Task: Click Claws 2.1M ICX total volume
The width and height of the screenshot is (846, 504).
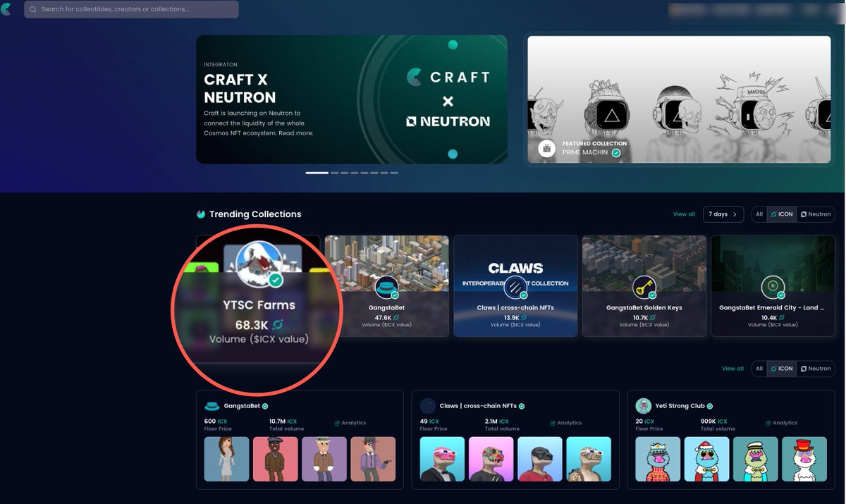Action: click(498, 422)
